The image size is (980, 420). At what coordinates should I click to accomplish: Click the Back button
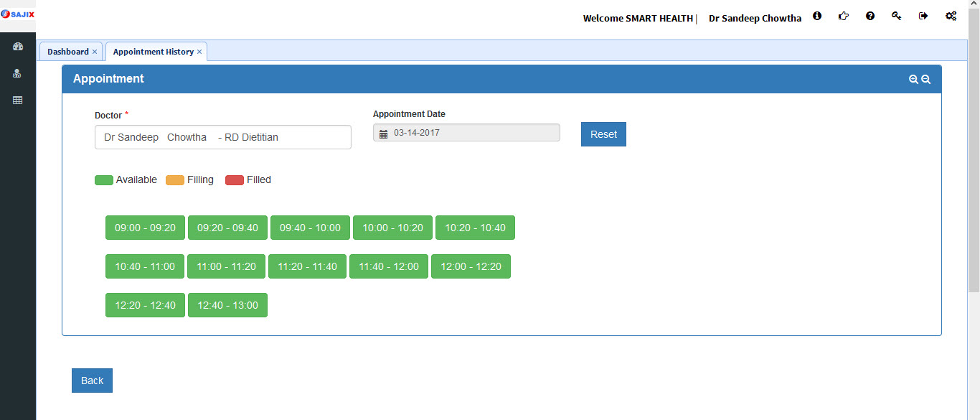point(92,381)
